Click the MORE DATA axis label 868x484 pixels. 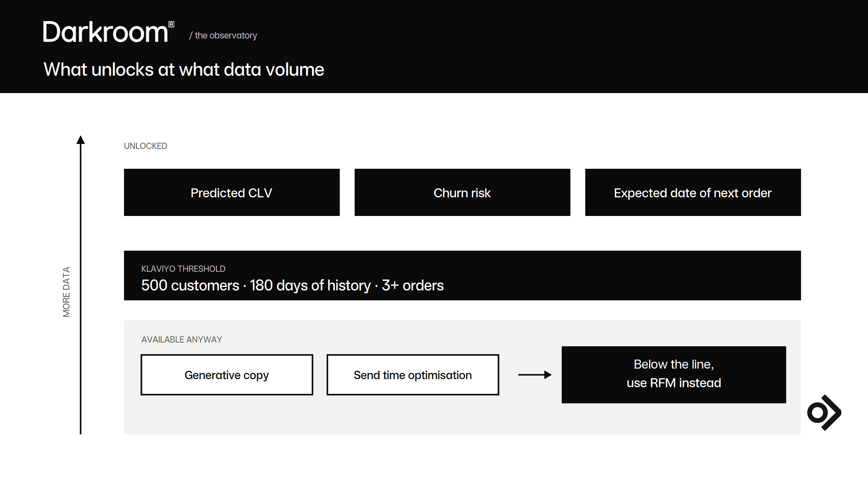coord(66,292)
